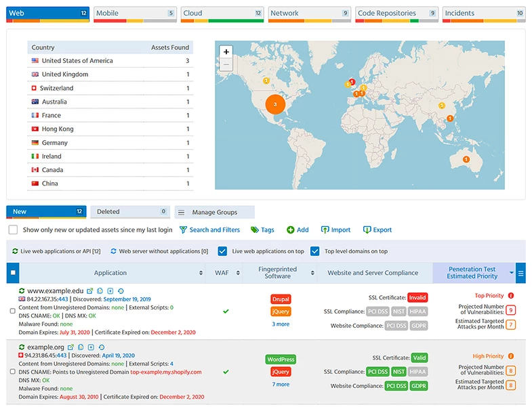This screenshot has width=532, height=411.
Task: Click the Top Priority info icon
Action: tap(511, 296)
